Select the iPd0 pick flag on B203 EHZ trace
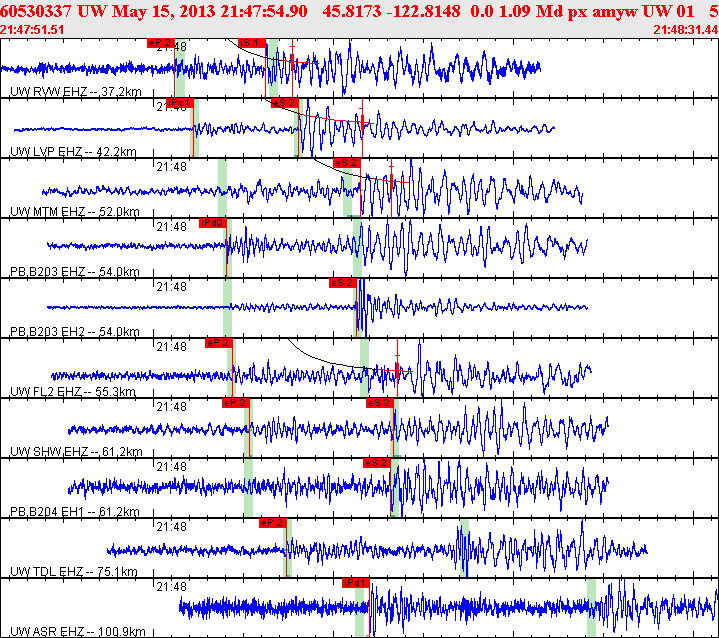 pyautogui.click(x=213, y=223)
